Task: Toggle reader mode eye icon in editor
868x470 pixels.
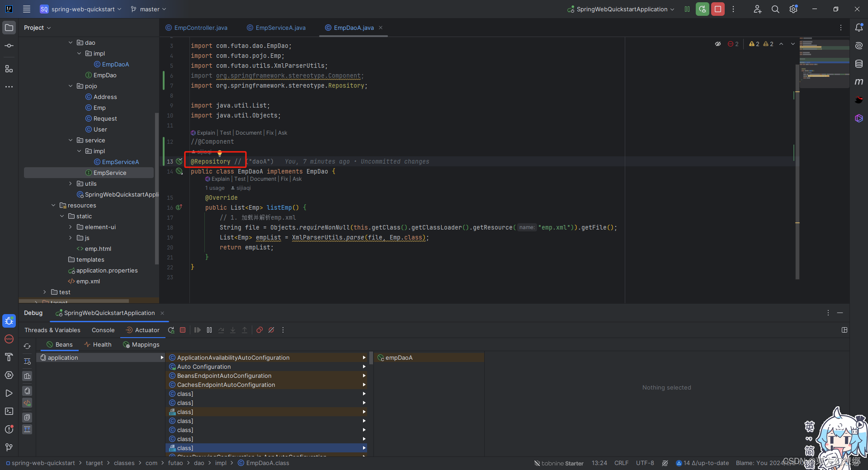Action: click(718, 44)
